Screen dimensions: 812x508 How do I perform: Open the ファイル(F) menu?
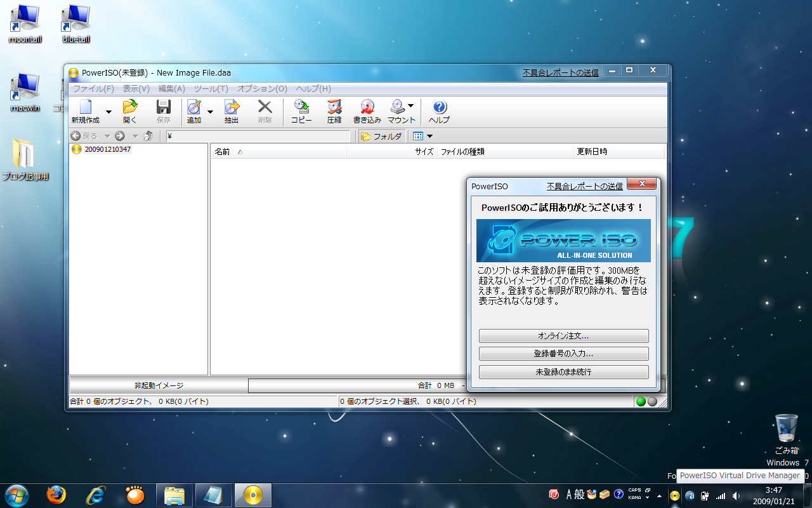(93, 89)
